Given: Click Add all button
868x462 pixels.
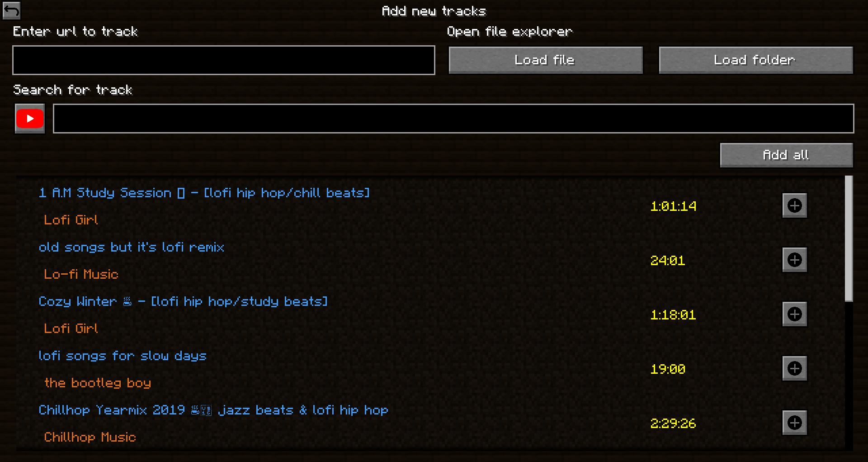Looking at the screenshot, I should coord(786,155).
